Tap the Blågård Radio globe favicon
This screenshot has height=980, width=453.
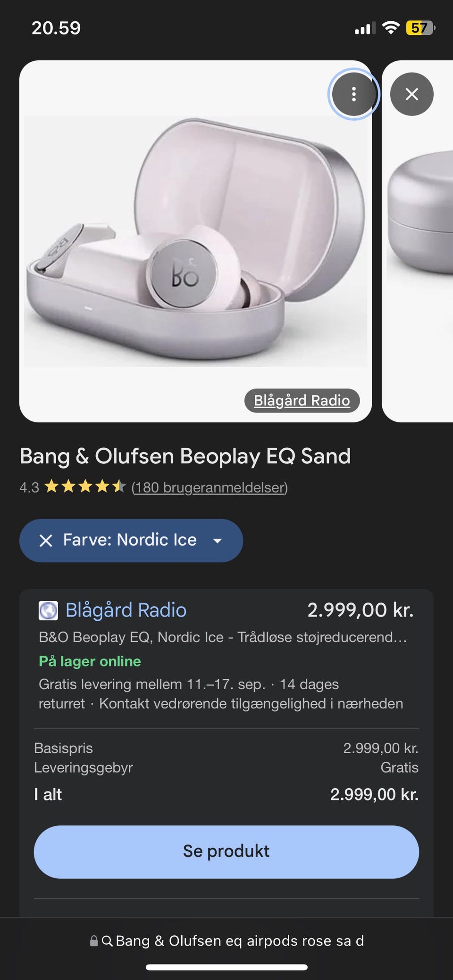tap(48, 610)
